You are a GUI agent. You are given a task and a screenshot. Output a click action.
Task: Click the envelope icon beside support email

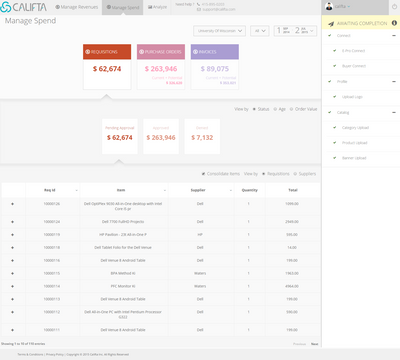pyautogui.click(x=199, y=9)
